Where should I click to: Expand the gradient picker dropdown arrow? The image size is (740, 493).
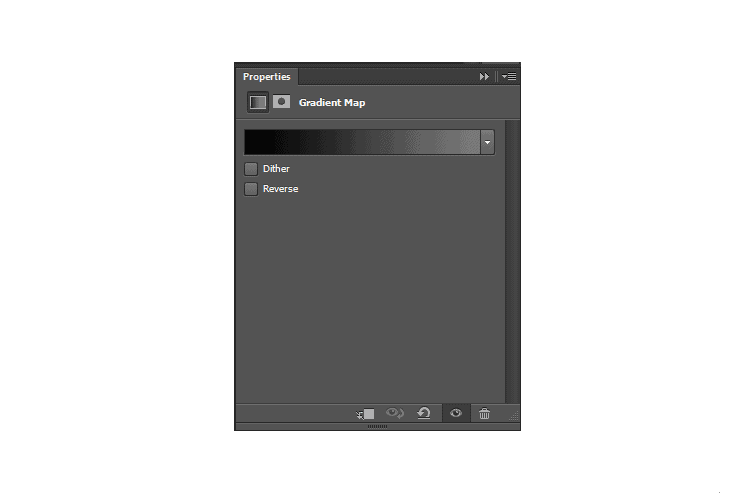pos(488,142)
